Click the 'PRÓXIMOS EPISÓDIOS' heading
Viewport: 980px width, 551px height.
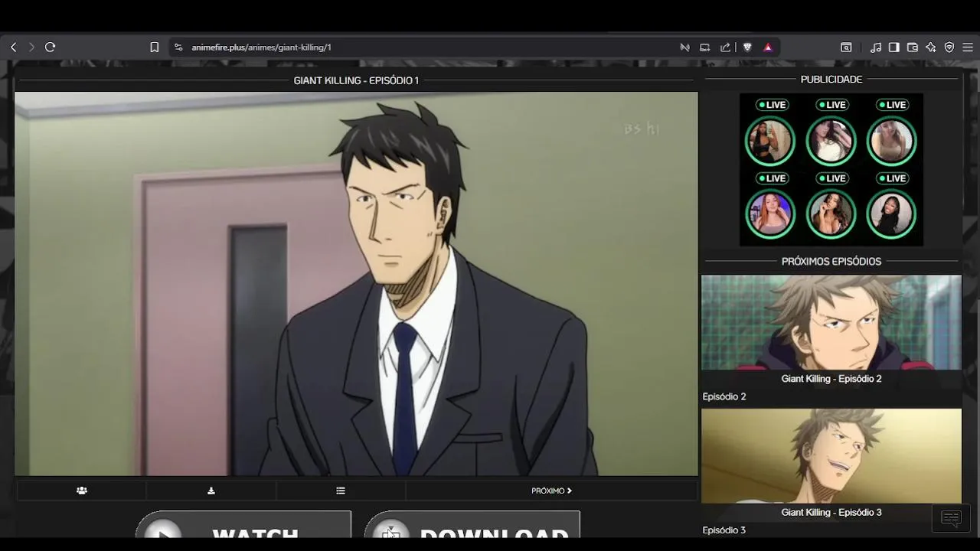click(x=831, y=262)
